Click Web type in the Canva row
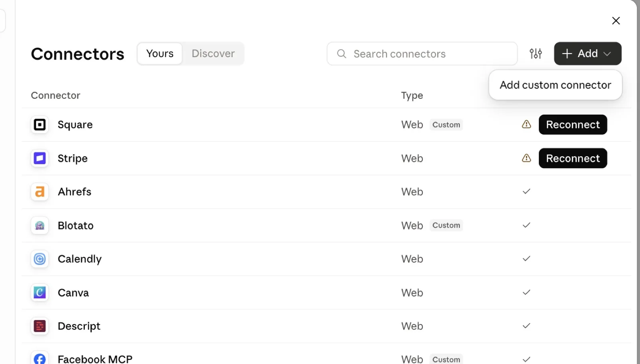Image resolution: width=640 pixels, height=364 pixels. (412, 292)
